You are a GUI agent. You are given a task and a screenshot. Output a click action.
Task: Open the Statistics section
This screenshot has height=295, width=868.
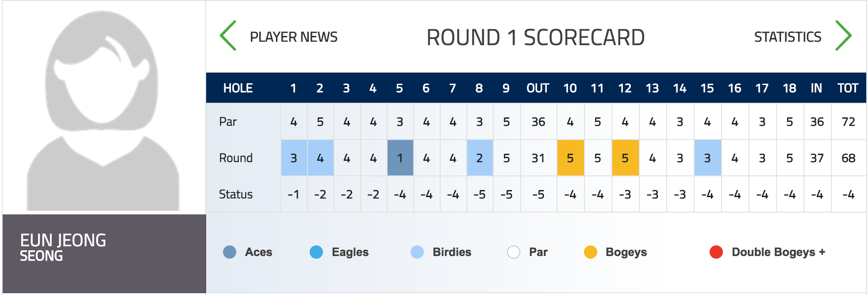pos(787,37)
